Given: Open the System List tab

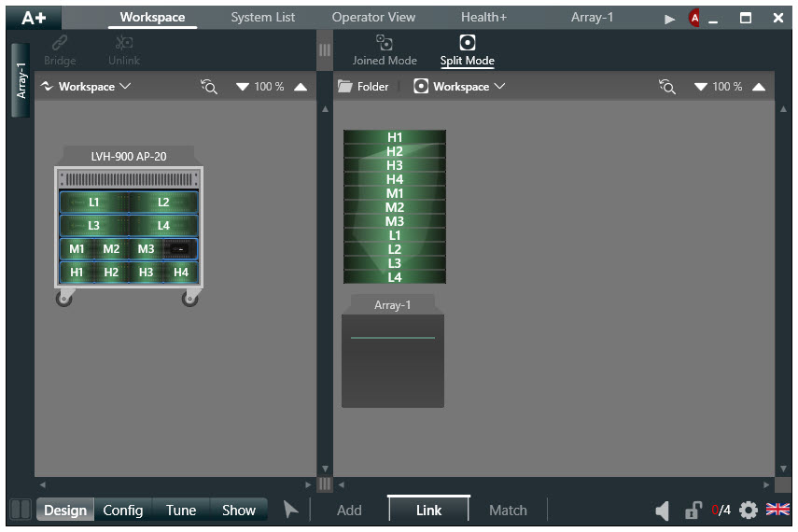Looking at the screenshot, I should click(x=263, y=17).
